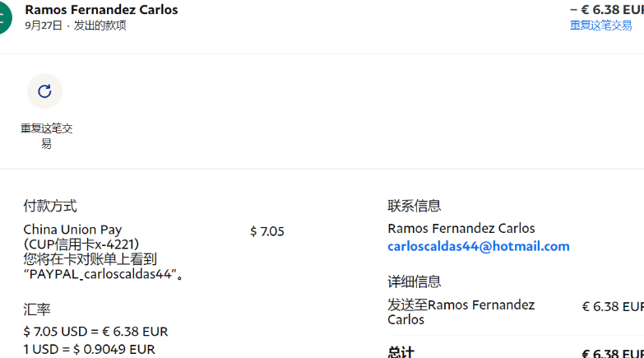This screenshot has width=644, height=358.
Task: Click the 详细信息 details heading
Action: [414, 281]
